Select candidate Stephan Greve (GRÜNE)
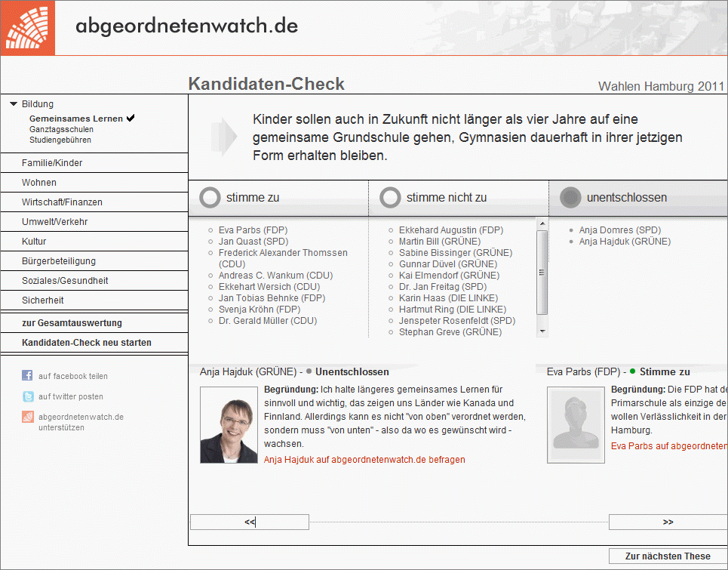The image size is (728, 570). coord(450,331)
